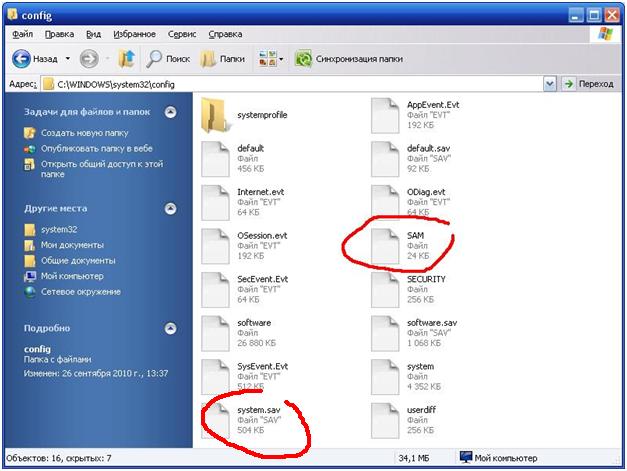Click Синхронизация папки toolbar button
Screen dimensions: 627x471
coord(349,59)
